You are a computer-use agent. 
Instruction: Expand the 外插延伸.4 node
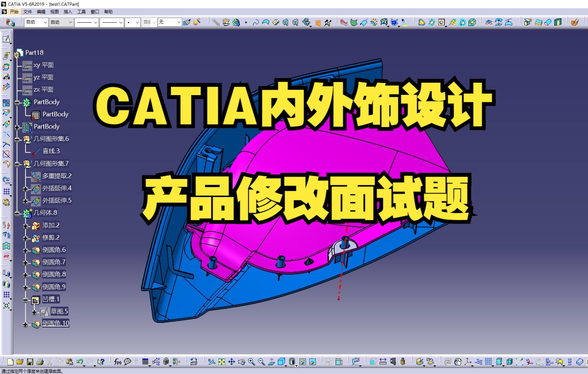(26, 189)
